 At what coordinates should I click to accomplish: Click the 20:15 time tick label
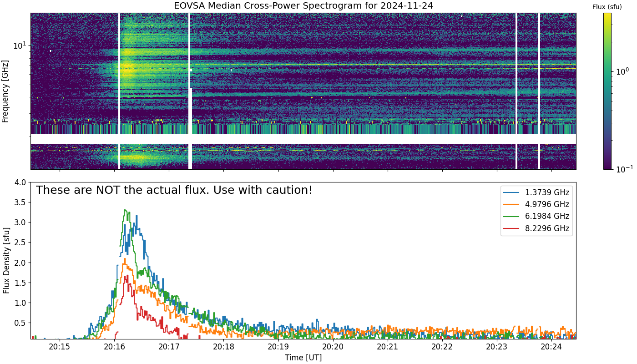coord(60,347)
